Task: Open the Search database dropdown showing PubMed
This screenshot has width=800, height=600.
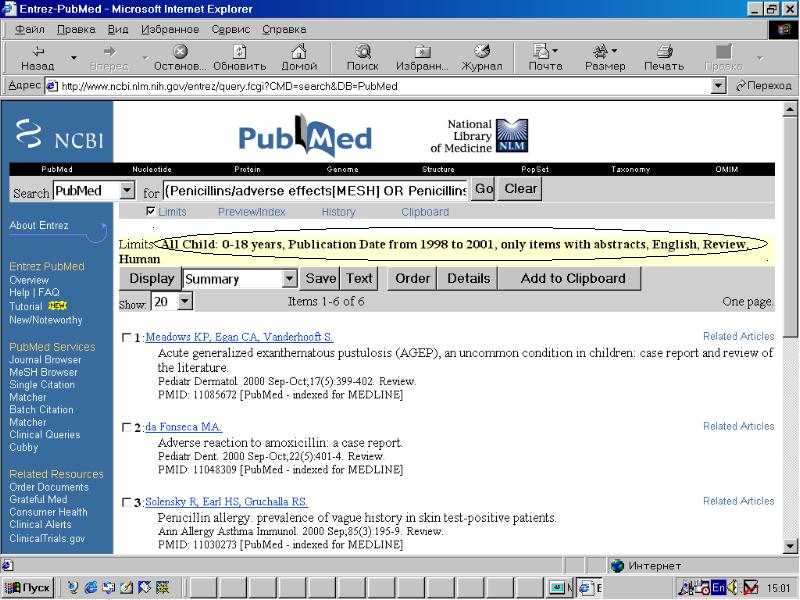Action: [x=127, y=191]
